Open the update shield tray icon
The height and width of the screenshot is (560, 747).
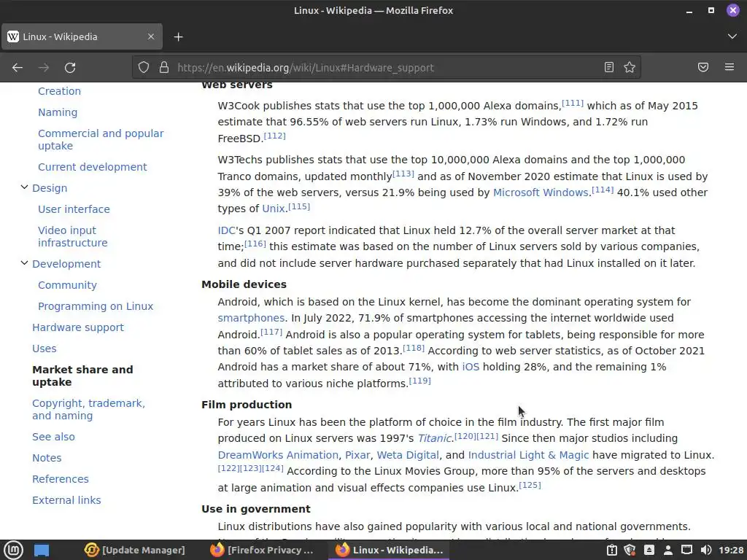pos(630,550)
